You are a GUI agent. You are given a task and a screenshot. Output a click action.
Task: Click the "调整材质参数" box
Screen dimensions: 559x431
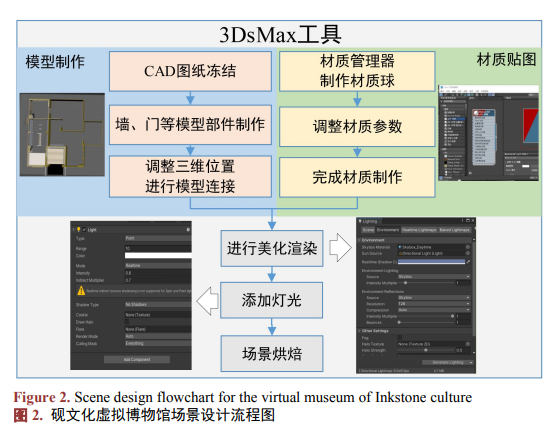tap(357, 127)
